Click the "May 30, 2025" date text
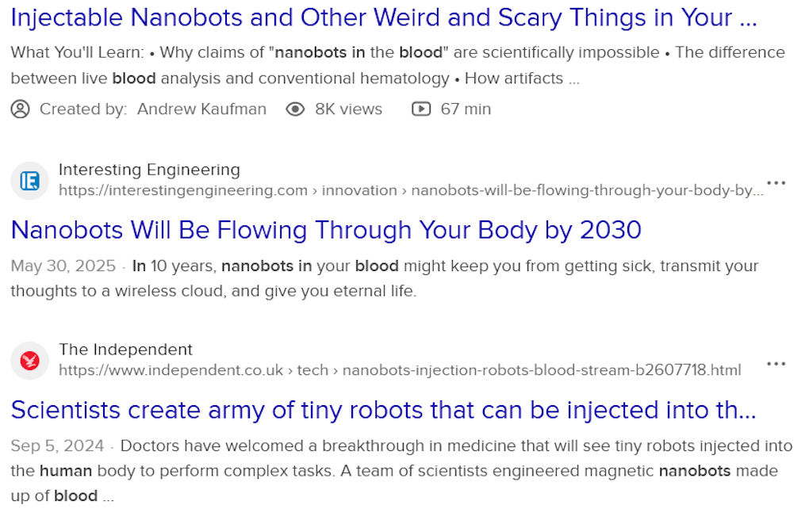This screenshot has width=809, height=532. [63, 266]
